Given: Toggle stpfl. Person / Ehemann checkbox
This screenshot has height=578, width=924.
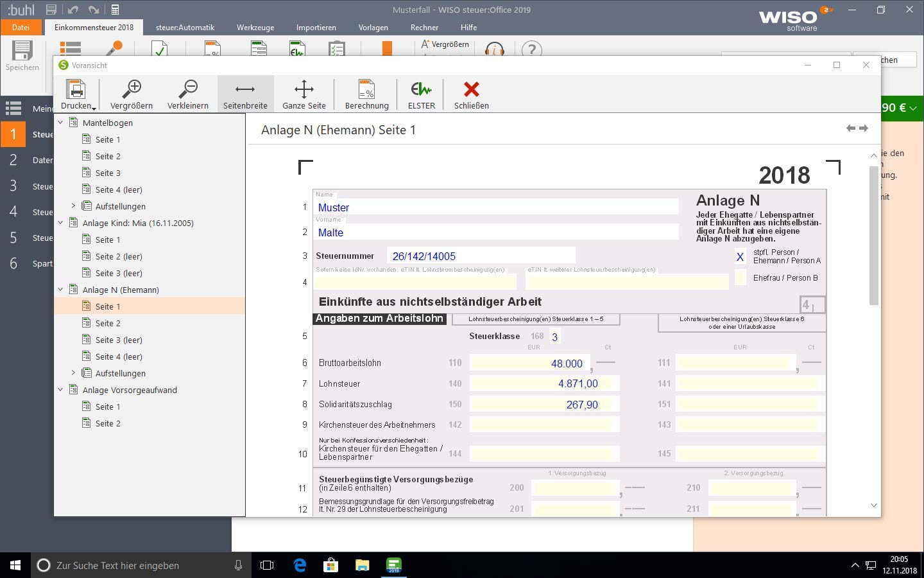Looking at the screenshot, I should (x=740, y=256).
